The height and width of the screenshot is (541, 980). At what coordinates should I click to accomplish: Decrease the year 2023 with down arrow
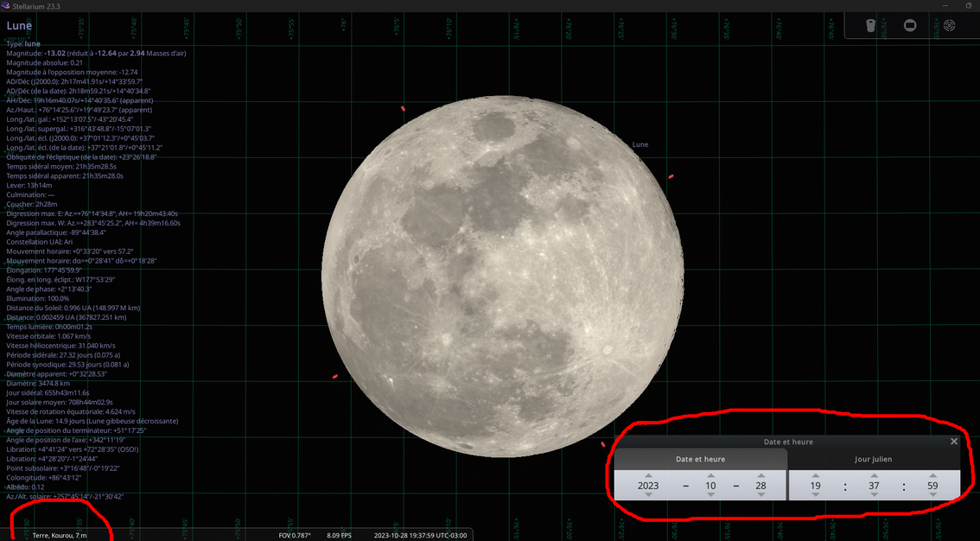coord(648,495)
